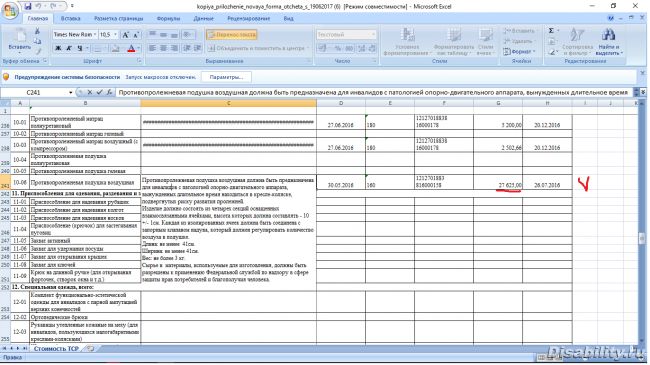Switch to the Рецензирование tab
The image size is (650, 365).
249,19
